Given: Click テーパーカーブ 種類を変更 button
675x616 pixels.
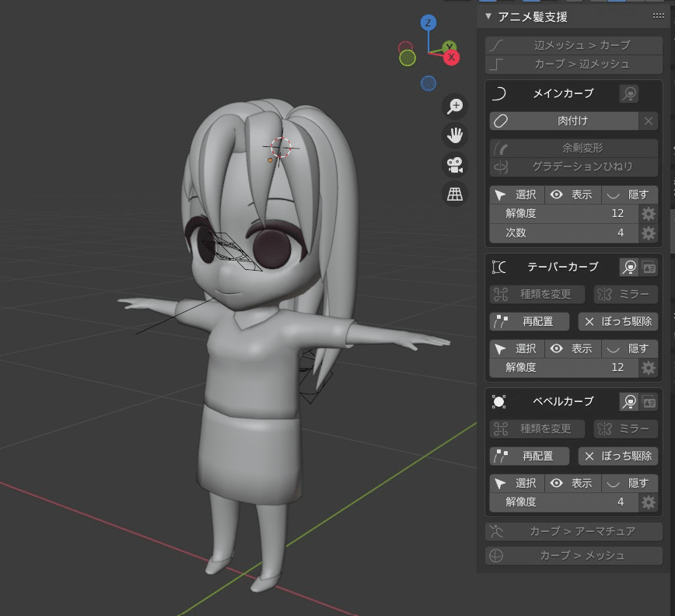Looking at the screenshot, I should [x=537, y=295].
